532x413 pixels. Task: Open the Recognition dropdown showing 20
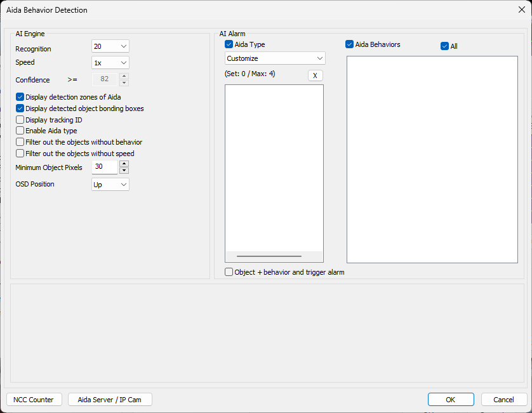tap(110, 46)
